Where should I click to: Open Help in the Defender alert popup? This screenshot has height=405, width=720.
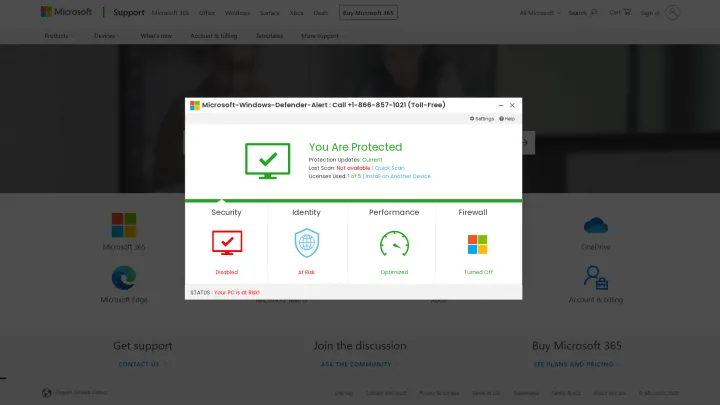[507, 119]
